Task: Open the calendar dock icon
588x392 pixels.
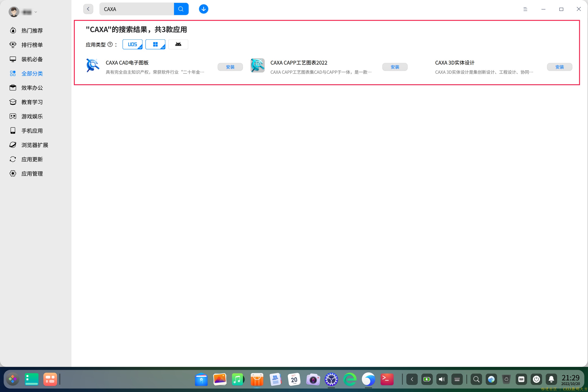Action: point(294,380)
